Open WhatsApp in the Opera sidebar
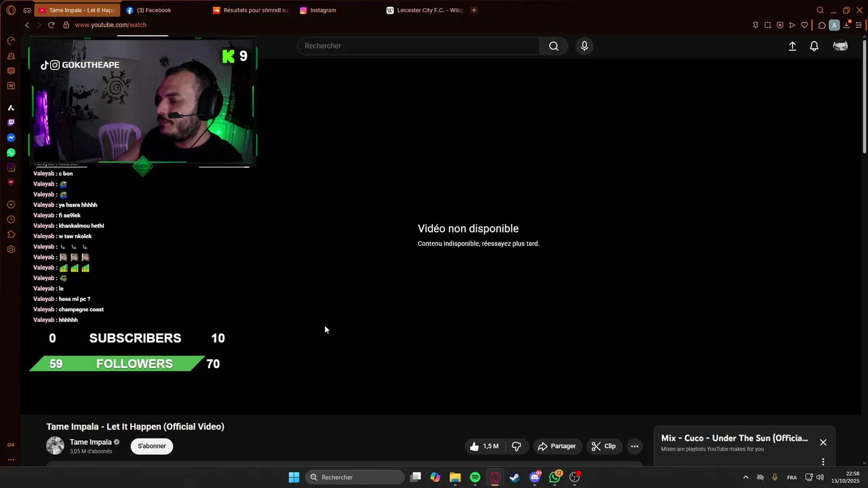The width and height of the screenshot is (868, 488). pos(11,152)
